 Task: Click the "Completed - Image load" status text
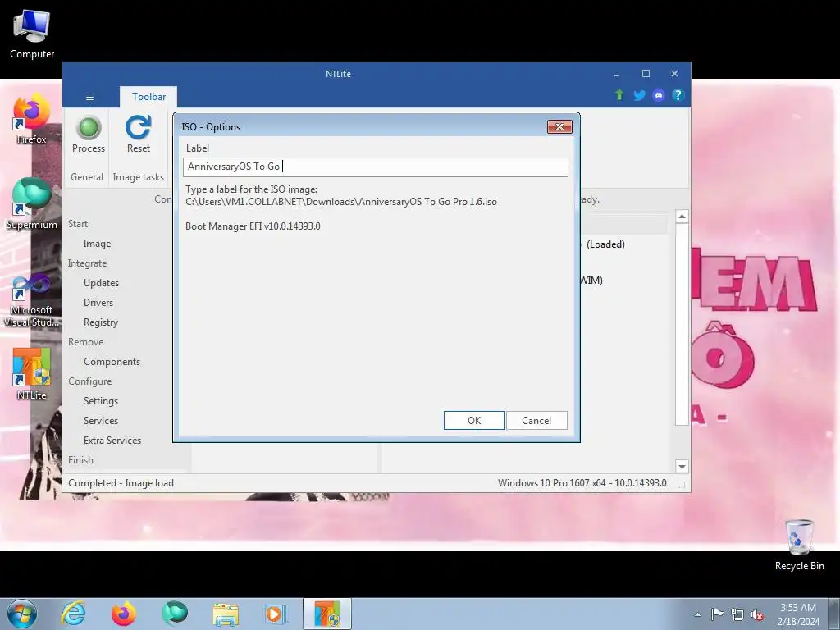point(121,483)
